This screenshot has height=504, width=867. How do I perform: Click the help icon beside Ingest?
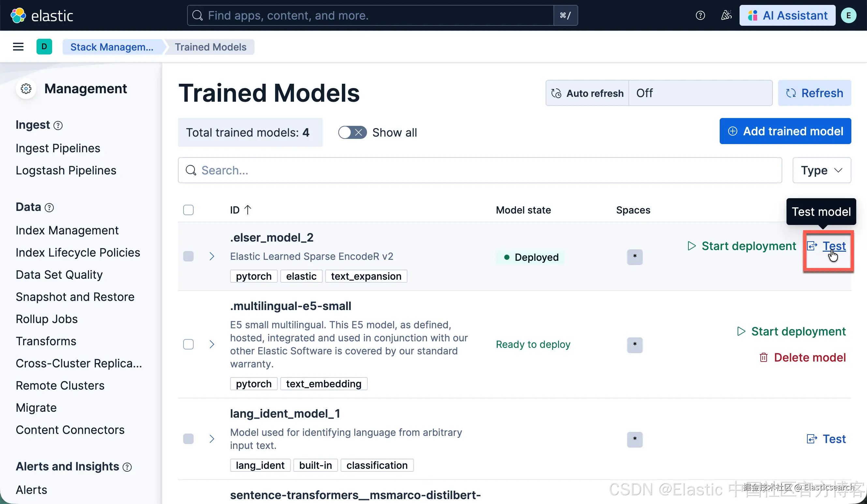tap(58, 126)
